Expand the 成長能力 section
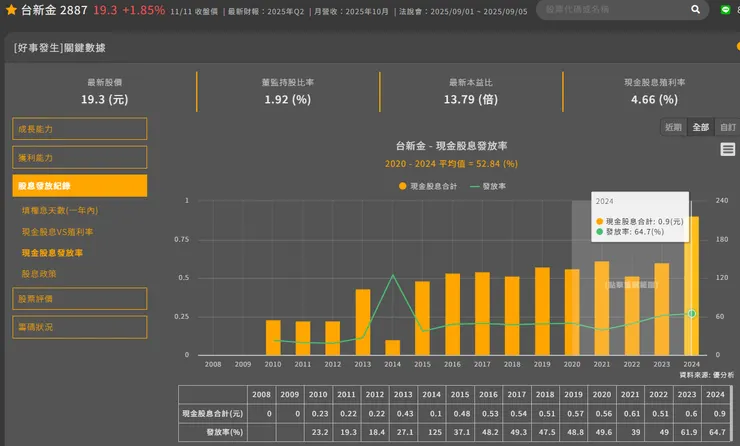 [80, 129]
